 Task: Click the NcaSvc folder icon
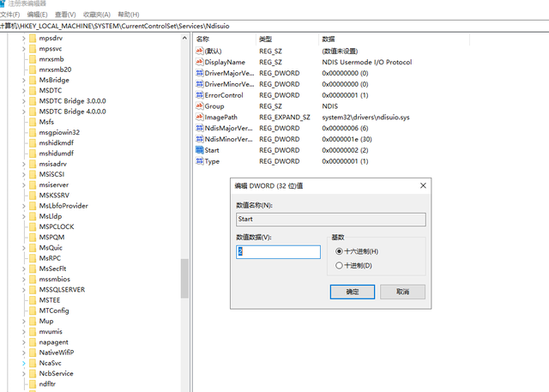(33, 363)
